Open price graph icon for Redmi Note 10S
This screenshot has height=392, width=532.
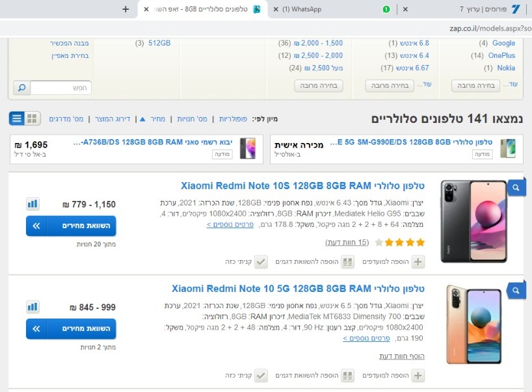33,204
